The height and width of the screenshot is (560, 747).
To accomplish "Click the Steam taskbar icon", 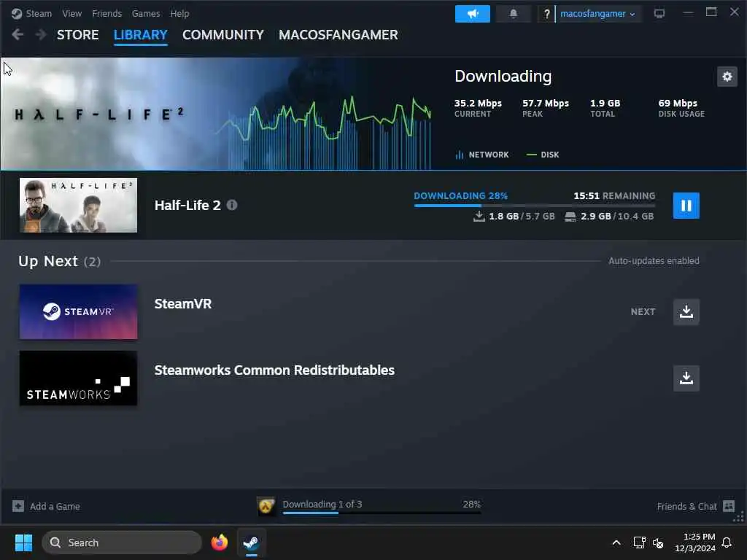I will [x=251, y=542].
